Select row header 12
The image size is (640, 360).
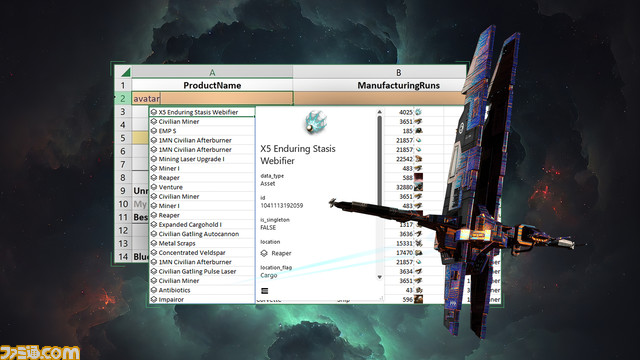click(x=123, y=230)
